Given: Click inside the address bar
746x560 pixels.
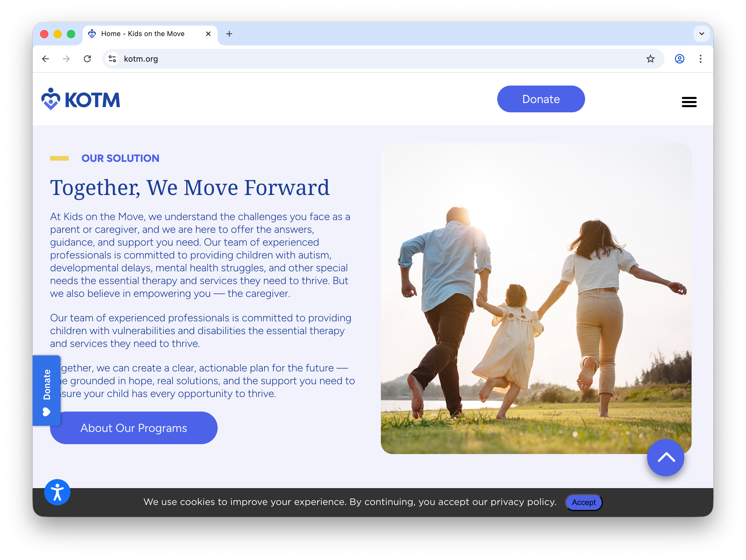Looking at the screenshot, I should [x=270, y=59].
